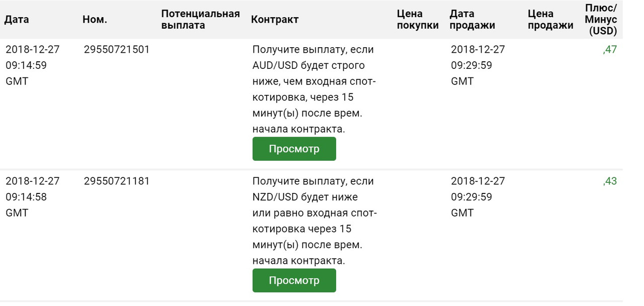The height and width of the screenshot is (306, 644).
Task: Click the ,47 profit value
Action: pyautogui.click(x=609, y=50)
